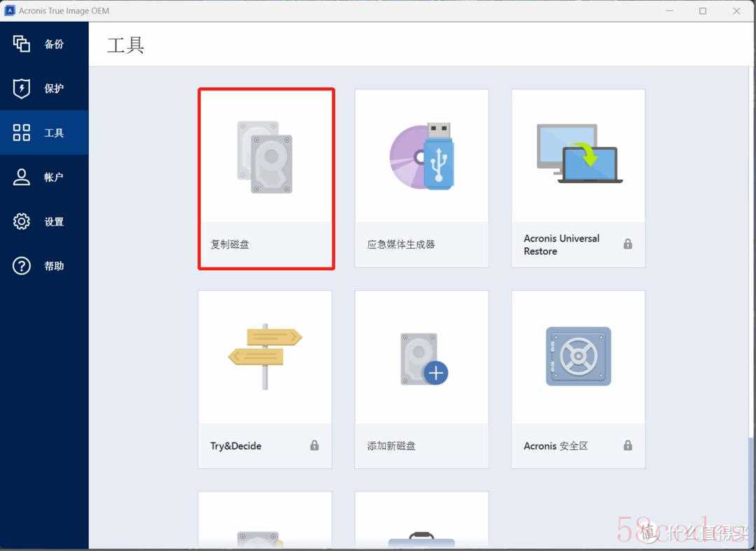This screenshot has width=756, height=551.
Task: Click the Acronis 安全区 vault safe icon
Action: [x=578, y=356]
